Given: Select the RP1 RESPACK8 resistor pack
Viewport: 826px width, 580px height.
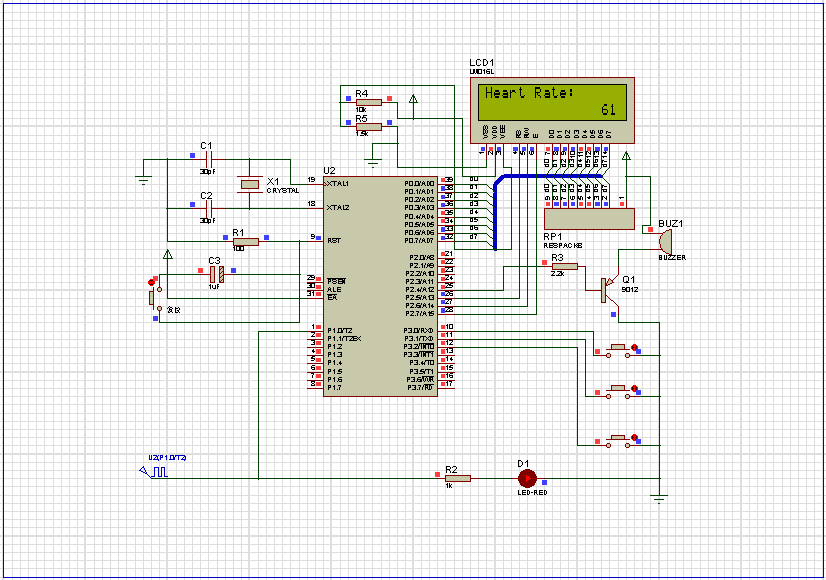Looking at the screenshot, I should pos(589,219).
